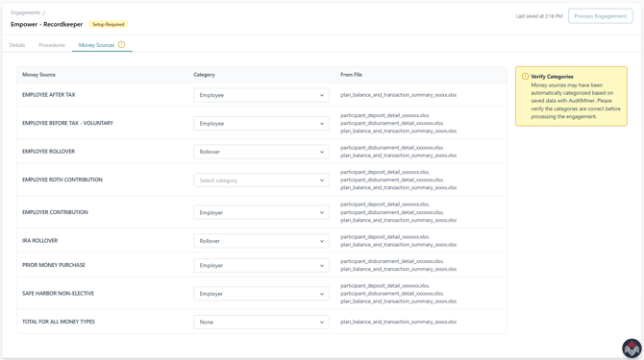Click the Process Engagement button

tap(600, 16)
